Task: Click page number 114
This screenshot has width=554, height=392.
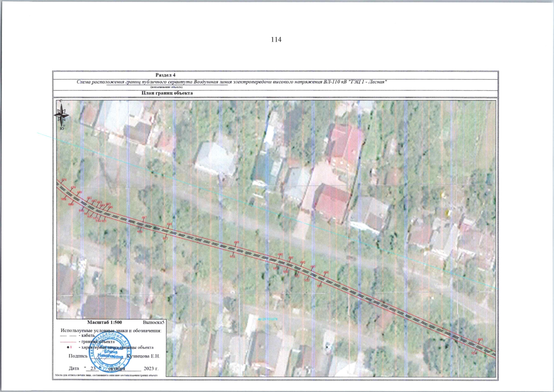Action: 276,40
